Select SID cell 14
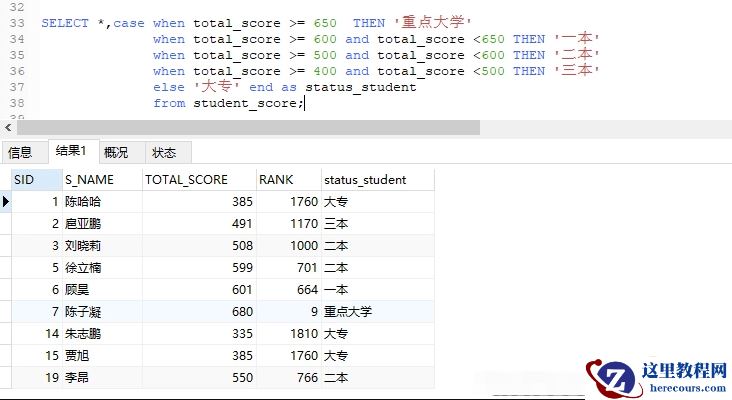The width and height of the screenshot is (732, 400). click(x=36, y=333)
